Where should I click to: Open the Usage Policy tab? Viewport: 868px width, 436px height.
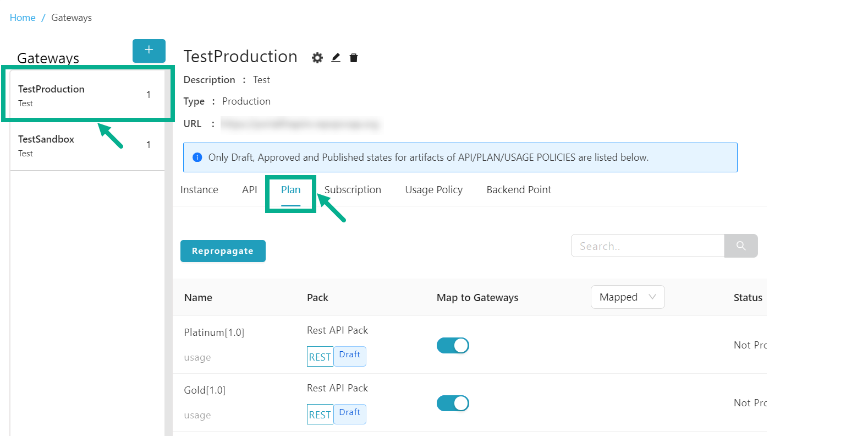(x=433, y=190)
